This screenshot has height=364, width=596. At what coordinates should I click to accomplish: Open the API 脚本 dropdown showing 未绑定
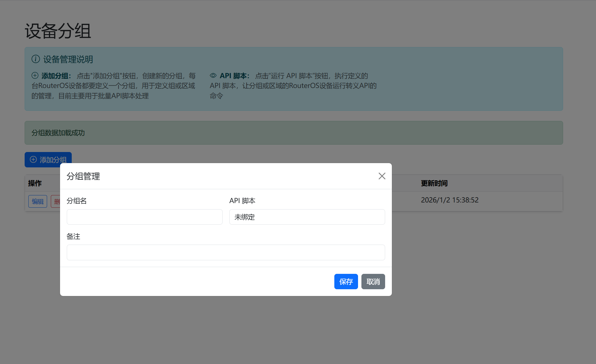click(x=307, y=217)
